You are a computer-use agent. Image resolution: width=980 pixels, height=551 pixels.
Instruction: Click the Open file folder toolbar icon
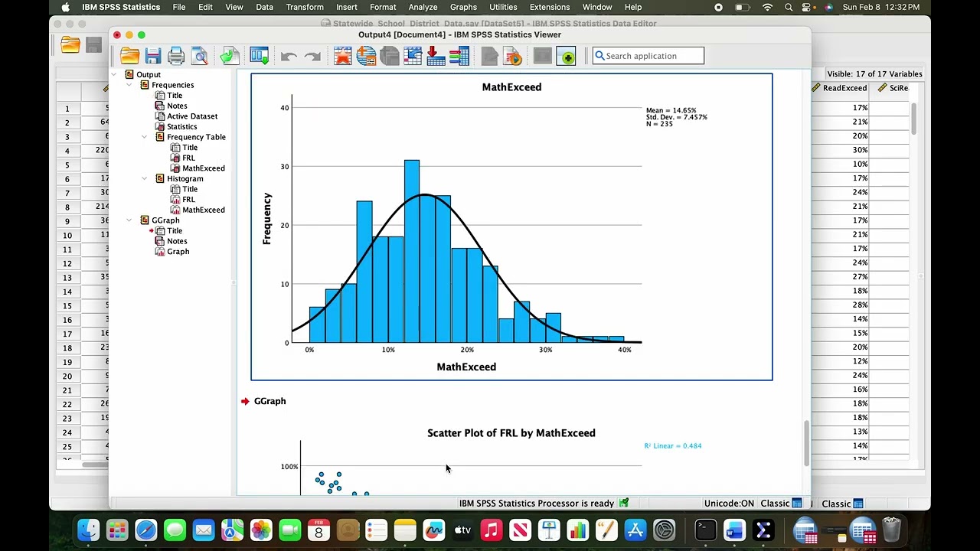pyautogui.click(x=129, y=56)
